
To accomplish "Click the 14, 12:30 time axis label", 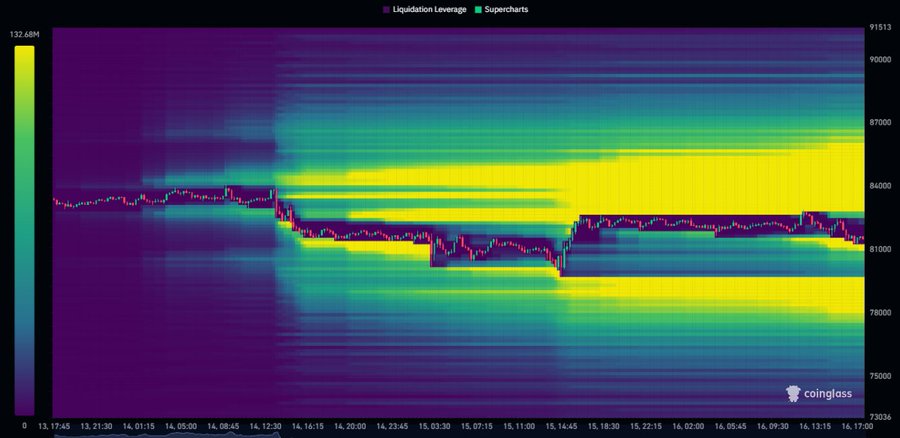I will tap(265, 427).
